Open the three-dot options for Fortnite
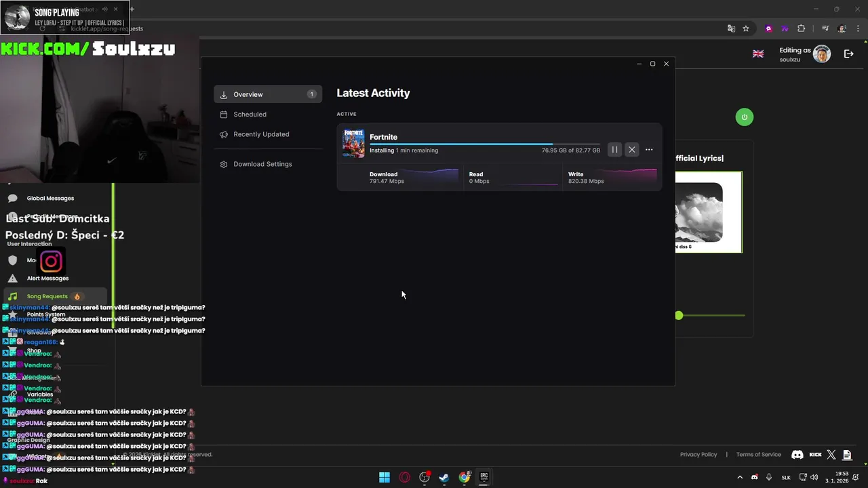868x488 pixels. (x=649, y=150)
